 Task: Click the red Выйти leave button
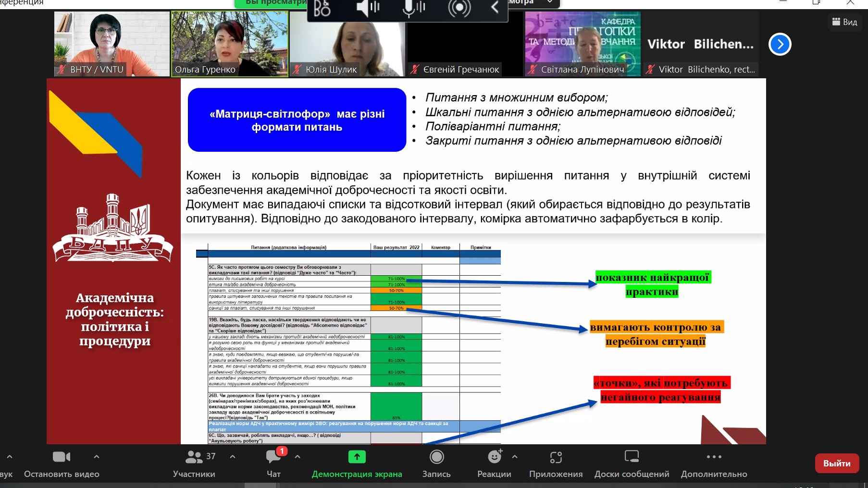click(x=837, y=464)
